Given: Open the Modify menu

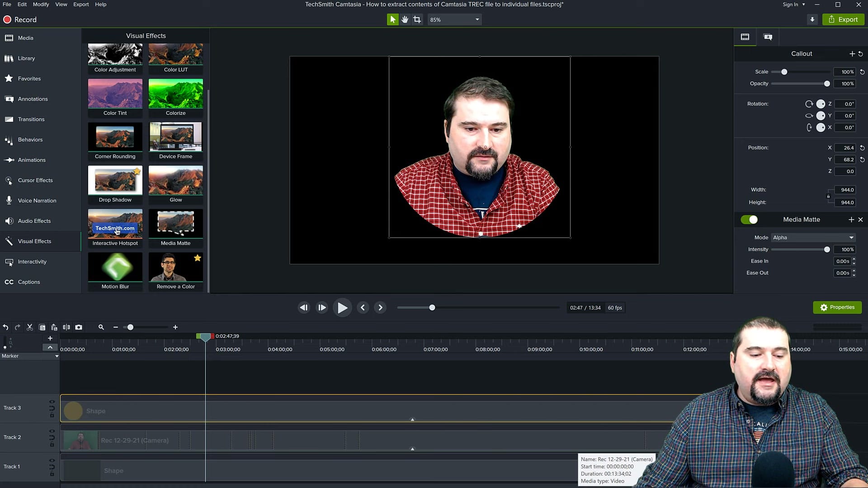Looking at the screenshot, I should click(41, 4).
